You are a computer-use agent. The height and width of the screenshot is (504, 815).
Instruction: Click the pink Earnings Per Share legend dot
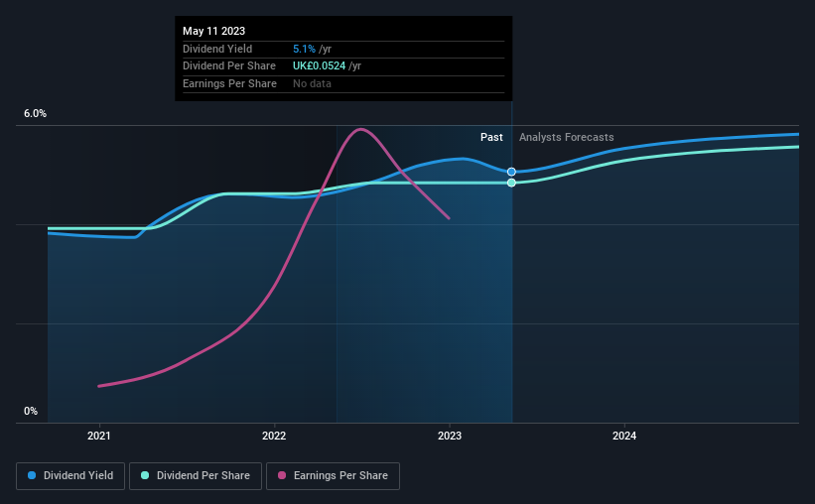click(x=282, y=475)
